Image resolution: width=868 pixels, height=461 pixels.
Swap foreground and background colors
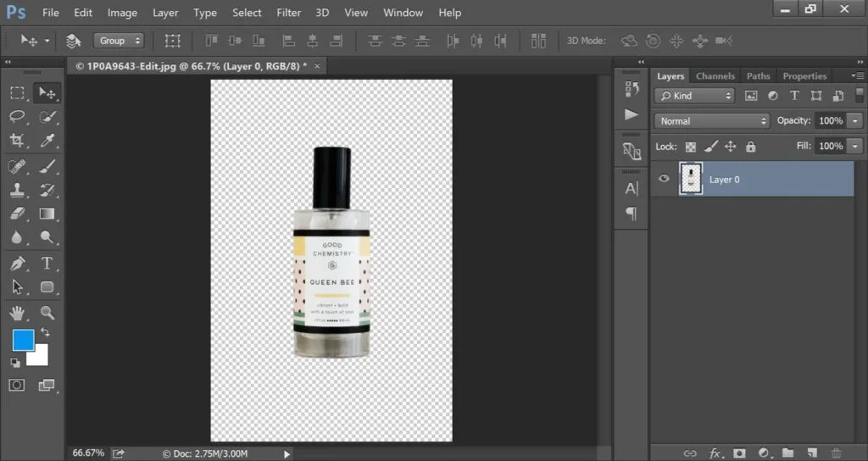tap(45, 332)
